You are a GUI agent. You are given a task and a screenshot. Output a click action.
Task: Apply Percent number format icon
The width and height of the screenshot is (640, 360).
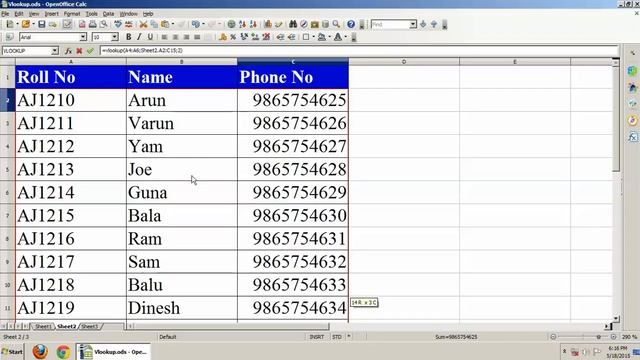point(233,37)
